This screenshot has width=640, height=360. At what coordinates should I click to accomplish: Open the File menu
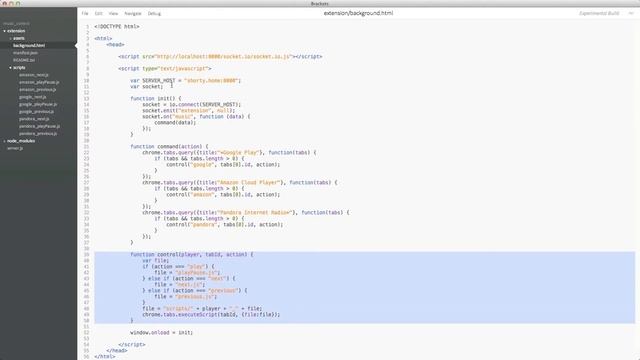(x=85, y=13)
